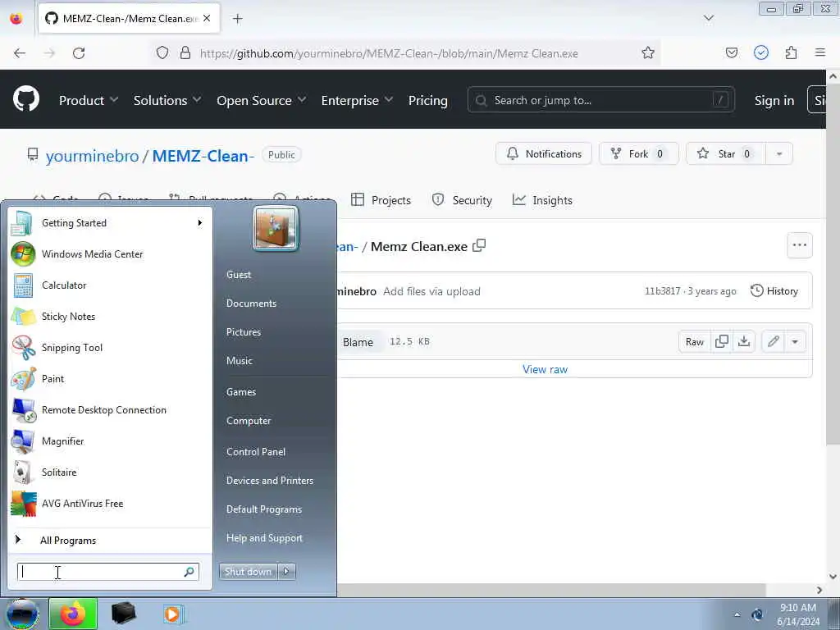Close the MEMZ-Clean tab
Viewport: 840px width, 630px height.
point(207,18)
